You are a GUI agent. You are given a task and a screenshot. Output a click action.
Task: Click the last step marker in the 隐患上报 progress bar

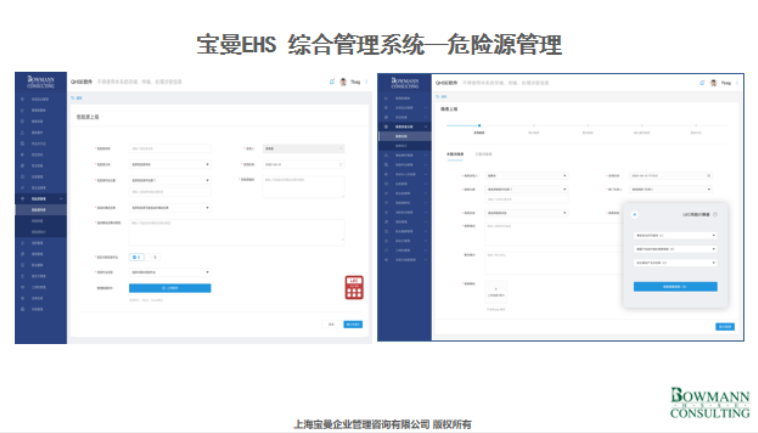pos(696,126)
